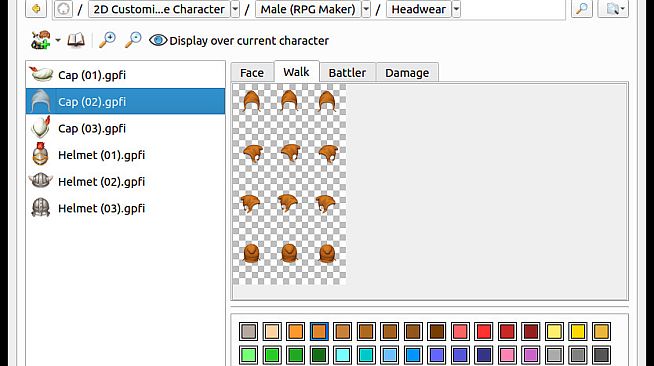This screenshot has height=366, width=654.
Task: Click the 2D Customi...e Character breadcrumb
Action: click(x=159, y=9)
